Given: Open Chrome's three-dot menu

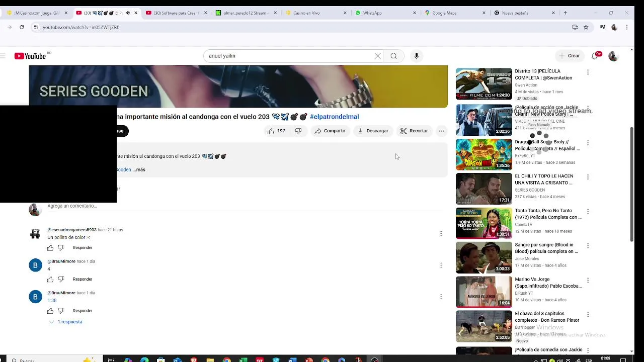Looking at the screenshot, I should point(626,27).
